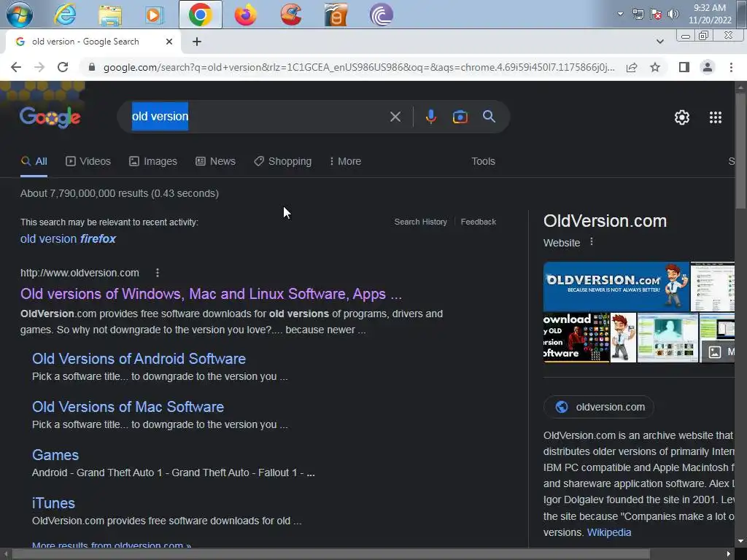View the cartoon mascot thumbnail image
The image size is (747, 560).
(x=623, y=337)
